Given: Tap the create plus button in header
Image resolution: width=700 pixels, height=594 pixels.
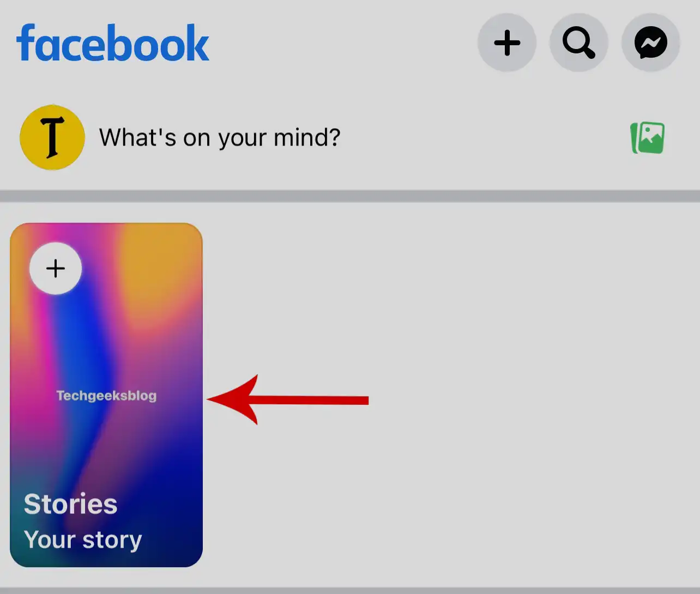Looking at the screenshot, I should coord(507,43).
